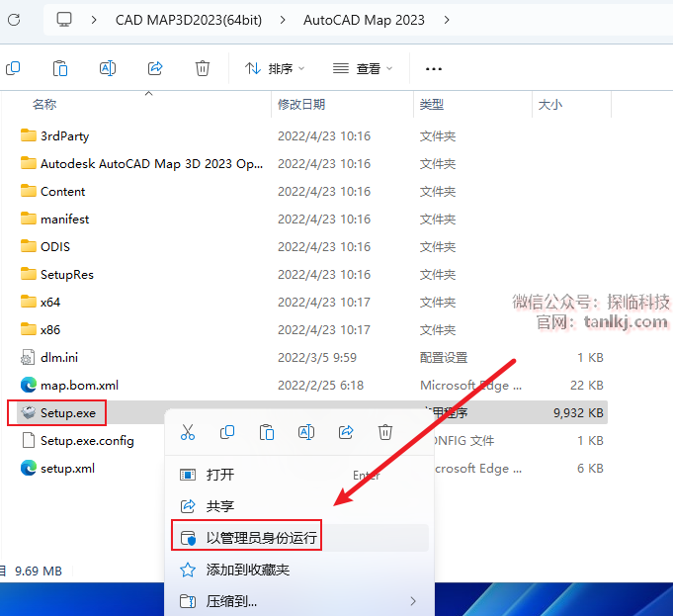Image resolution: width=673 pixels, height=616 pixels.
Task: Click the This PC monitor icon in breadcrumb
Action: 64,20
